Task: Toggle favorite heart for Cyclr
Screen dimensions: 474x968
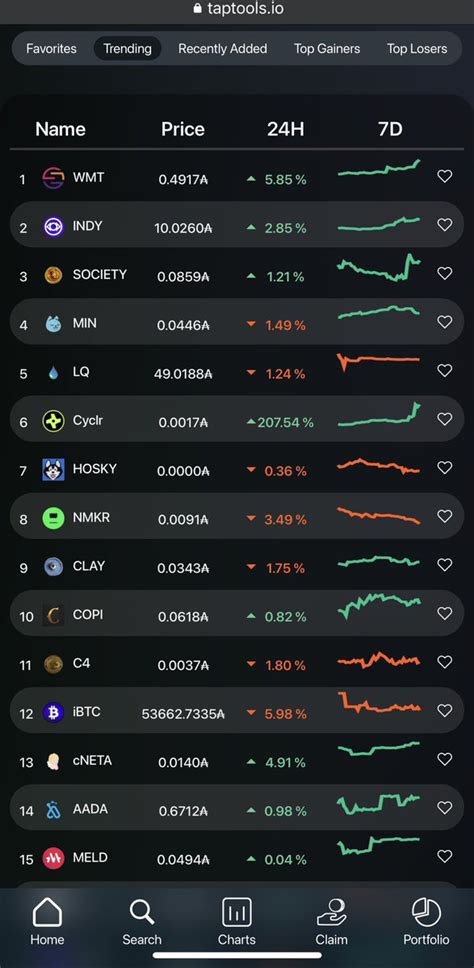Action: tap(444, 419)
